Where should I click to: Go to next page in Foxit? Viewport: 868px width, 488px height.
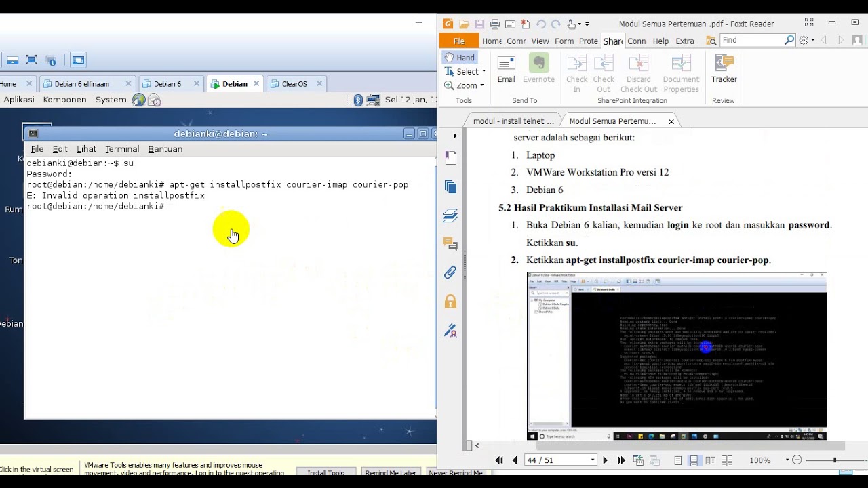(605, 460)
